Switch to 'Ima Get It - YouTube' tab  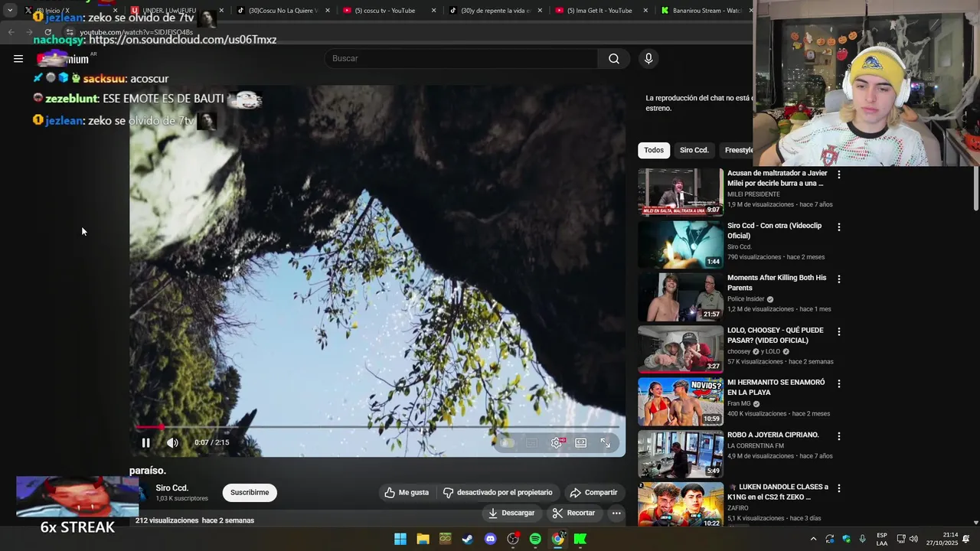599,11
